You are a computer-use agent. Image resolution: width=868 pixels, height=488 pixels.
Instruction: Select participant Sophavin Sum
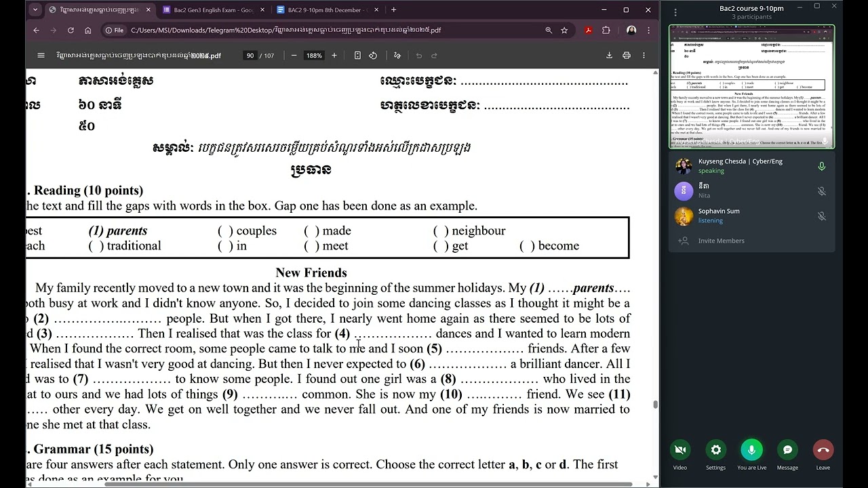pos(751,216)
